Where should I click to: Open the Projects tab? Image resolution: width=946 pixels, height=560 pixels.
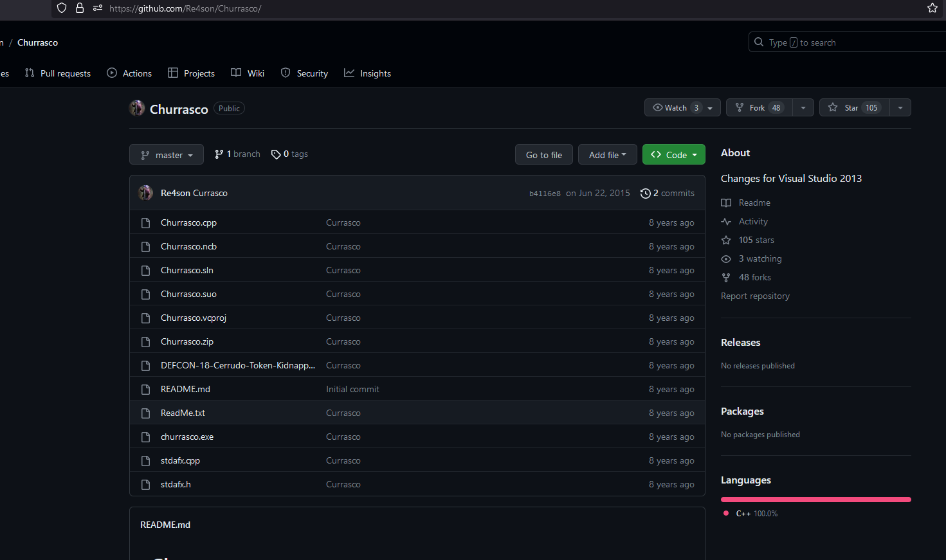click(191, 73)
